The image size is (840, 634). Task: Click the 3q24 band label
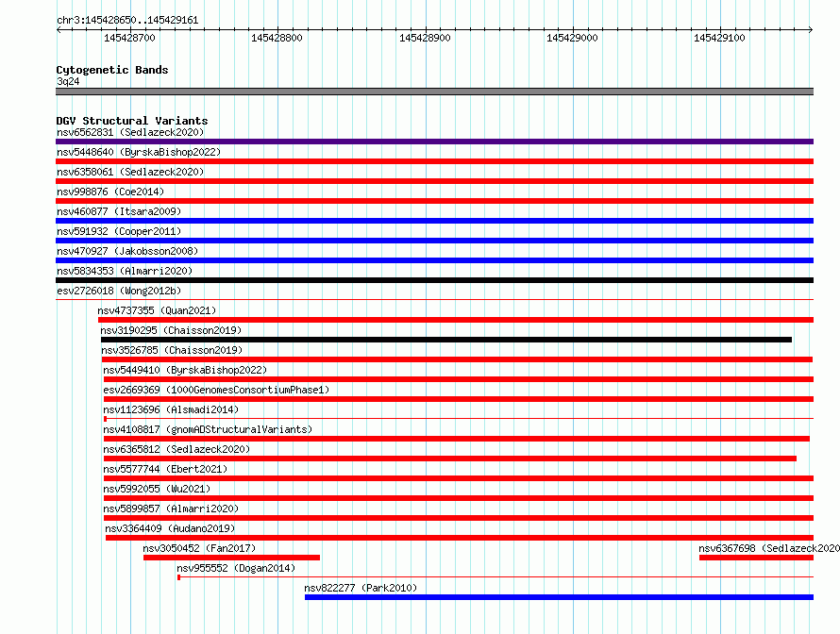[68, 81]
